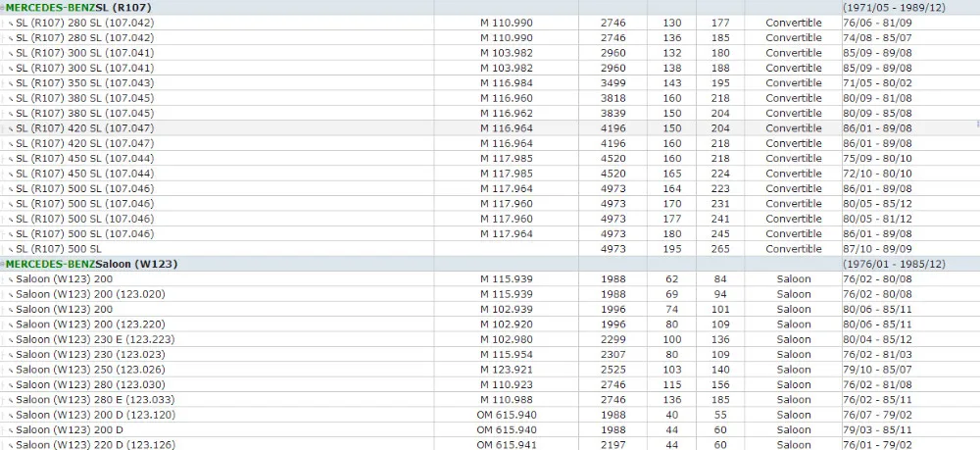This screenshot has height=450, width=980.
Task: Click the date range 74/08 - 85/07
Action: coord(877,37)
